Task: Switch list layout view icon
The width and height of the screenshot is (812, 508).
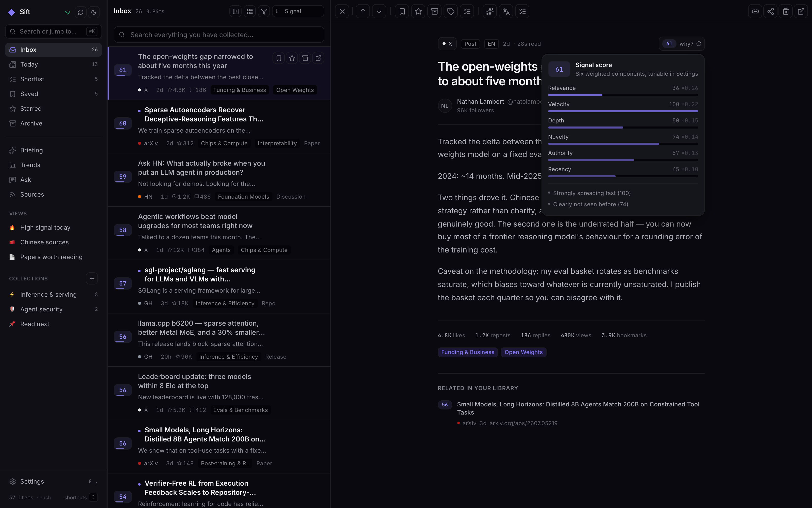Action: pyautogui.click(x=250, y=11)
